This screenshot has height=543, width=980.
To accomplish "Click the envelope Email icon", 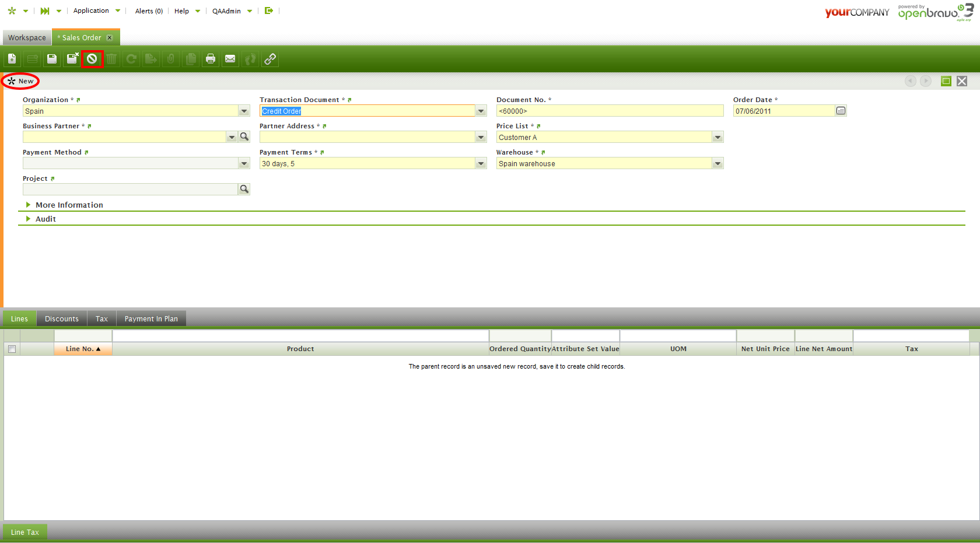I will [x=230, y=59].
